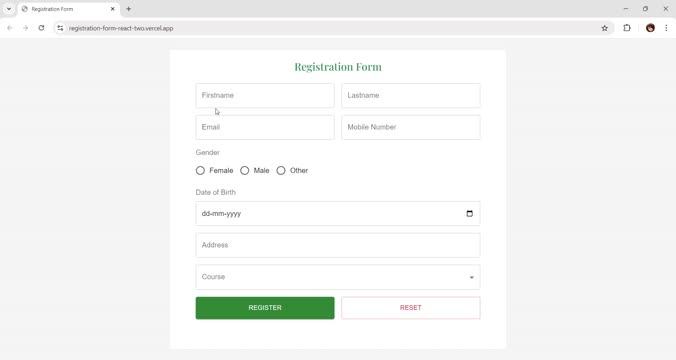Screen dimensions: 676x360
Task: Open the tab search dropdown arrow
Action: [x=9, y=9]
